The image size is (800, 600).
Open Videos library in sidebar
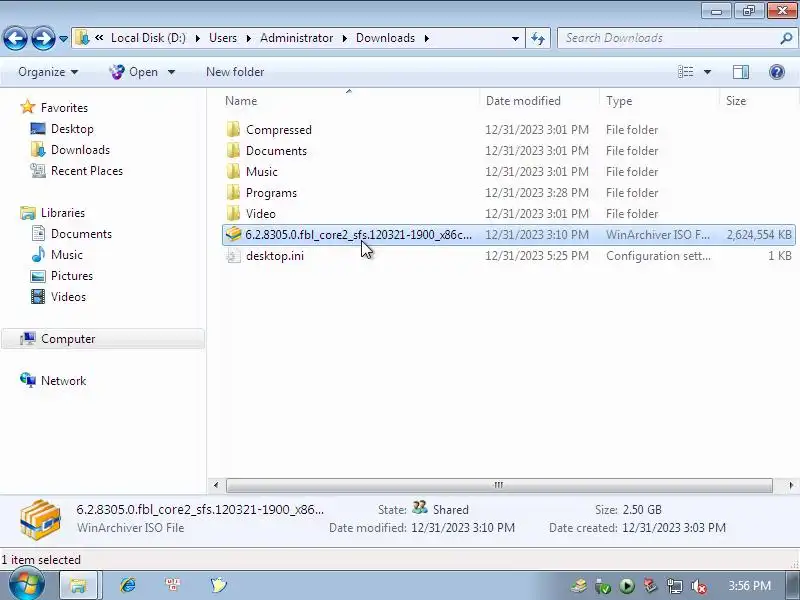pyautogui.click(x=68, y=296)
